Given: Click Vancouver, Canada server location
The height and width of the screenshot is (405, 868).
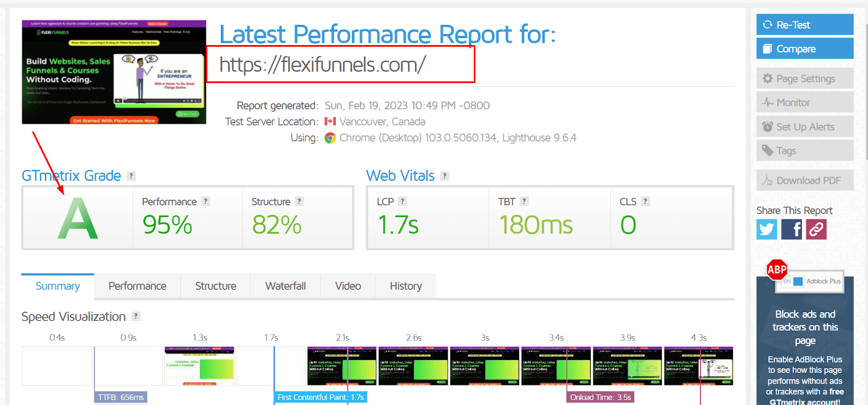Looking at the screenshot, I should click(382, 122).
